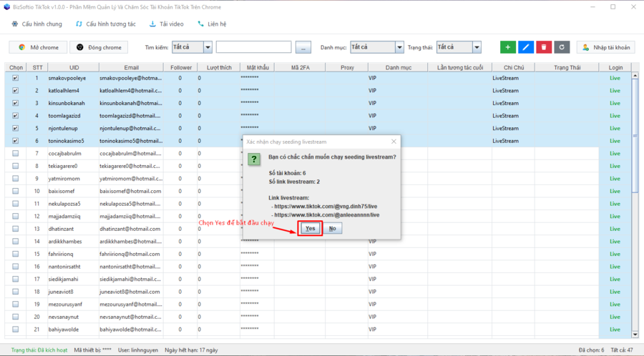The width and height of the screenshot is (644, 356).
Task: Close the confirmation dialog with X
Action: tap(394, 142)
